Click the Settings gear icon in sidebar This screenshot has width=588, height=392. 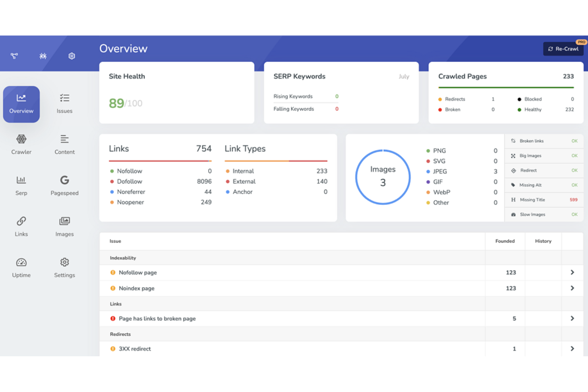click(x=64, y=262)
